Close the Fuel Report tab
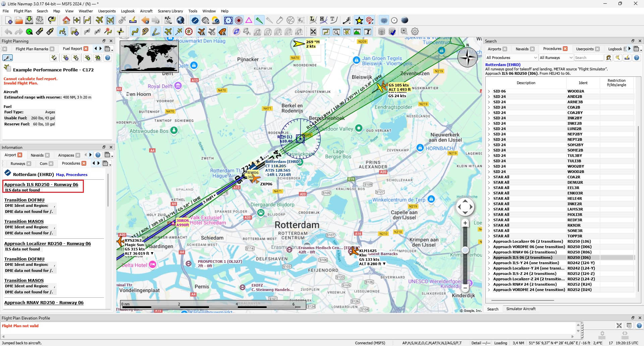The height and width of the screenshot is (346, 644). pyautogui.click(x=86, y=49)
